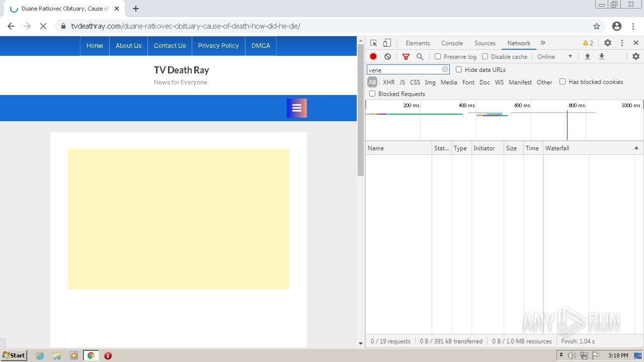Open DevTools settings gear
Screen dimensions: 644x362
(608, 43)
